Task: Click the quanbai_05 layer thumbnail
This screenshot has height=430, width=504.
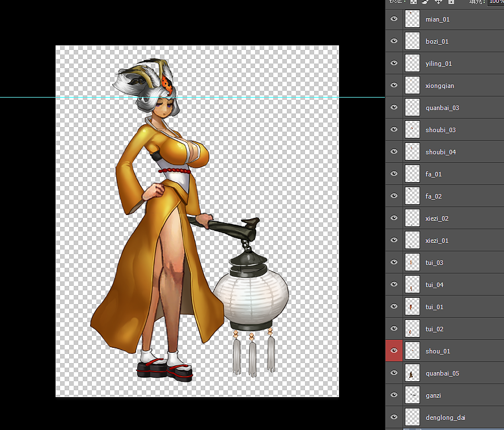Action: [x=412, y=373]
